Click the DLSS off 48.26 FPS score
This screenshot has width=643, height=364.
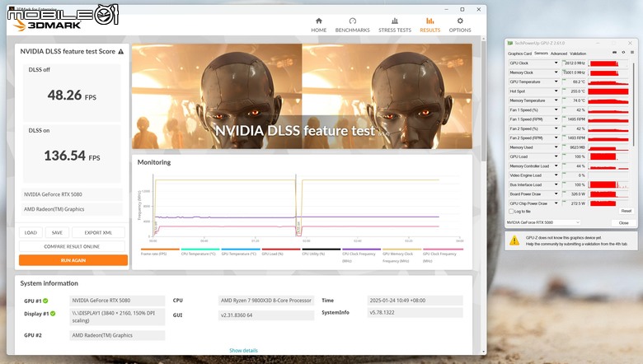point(72,95)
